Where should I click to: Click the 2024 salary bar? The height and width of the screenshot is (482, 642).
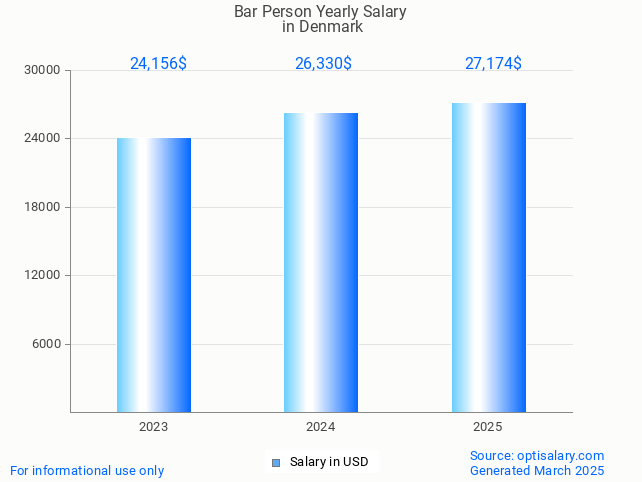click(321, 262)
